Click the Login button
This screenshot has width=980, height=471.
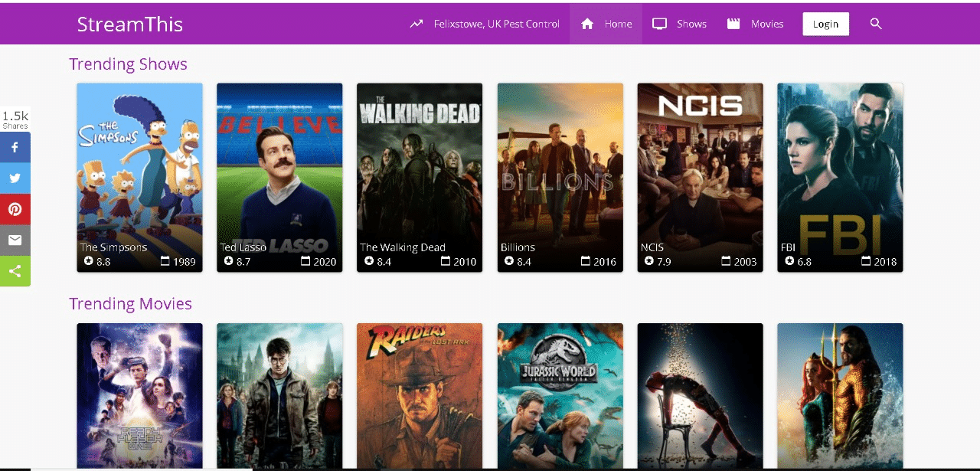(825, 24)
